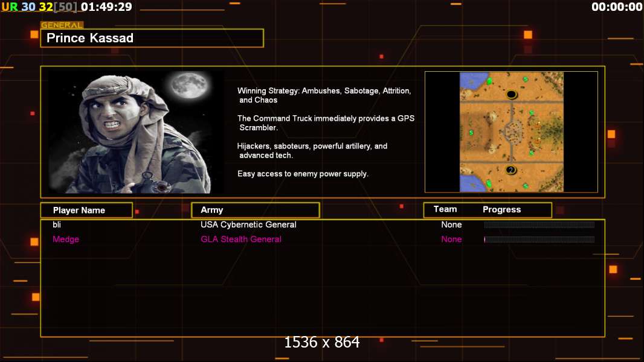
Task: Click the unnumbered black start position on map
Action: click(511, 95)
